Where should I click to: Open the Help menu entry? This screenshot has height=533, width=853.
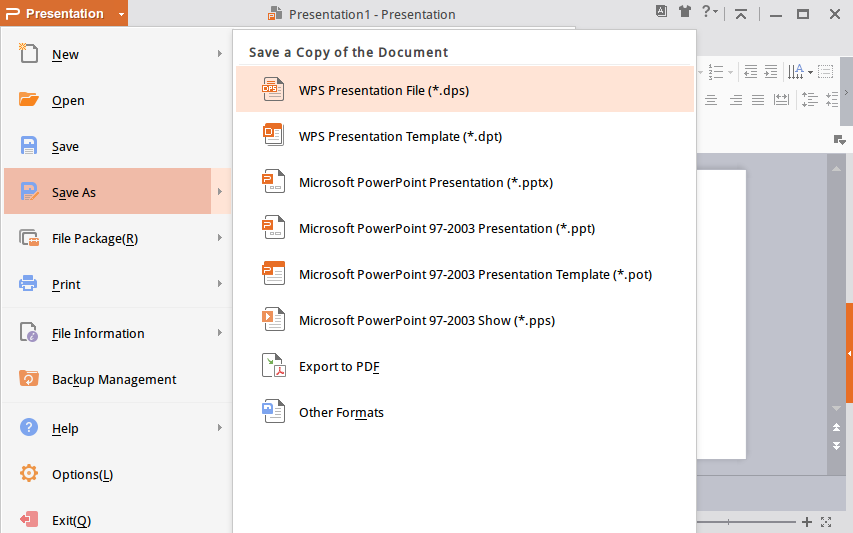pos(117,428)
